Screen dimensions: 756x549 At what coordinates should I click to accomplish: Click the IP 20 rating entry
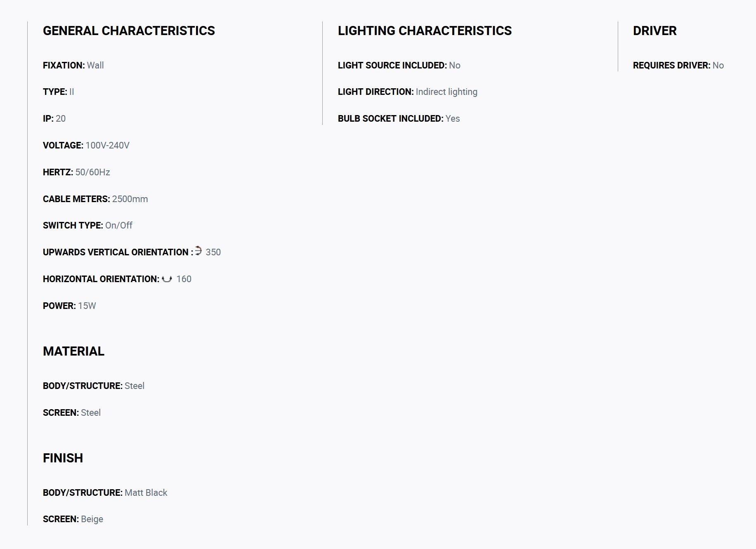[54, 118]
